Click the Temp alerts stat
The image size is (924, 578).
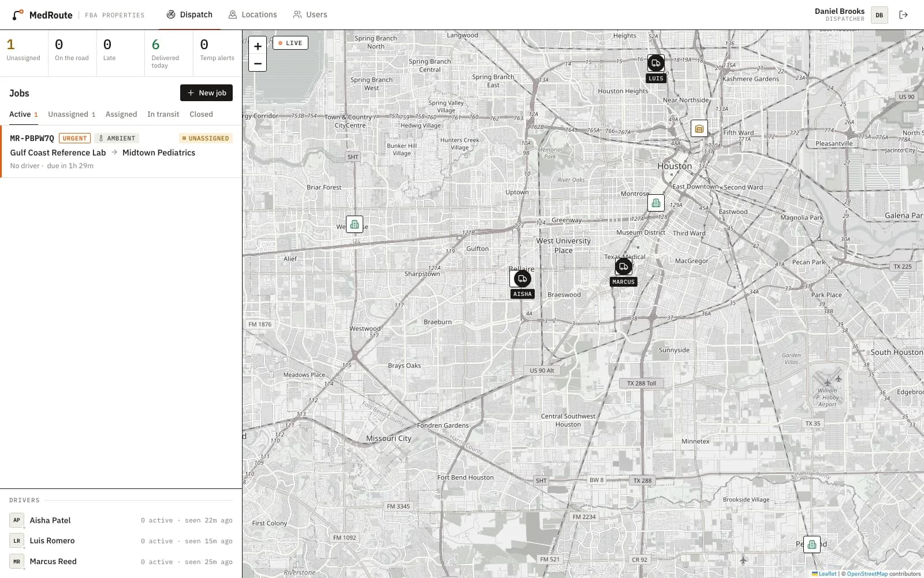pos(217,53)
